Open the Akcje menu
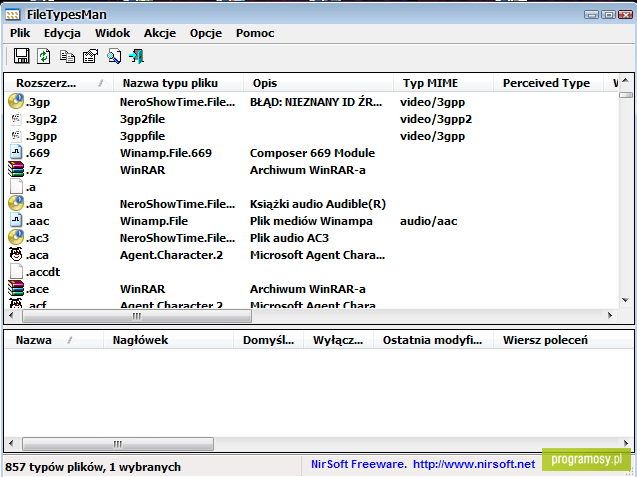Viewport: 637px width, 477px height. (x=160, y=33)
